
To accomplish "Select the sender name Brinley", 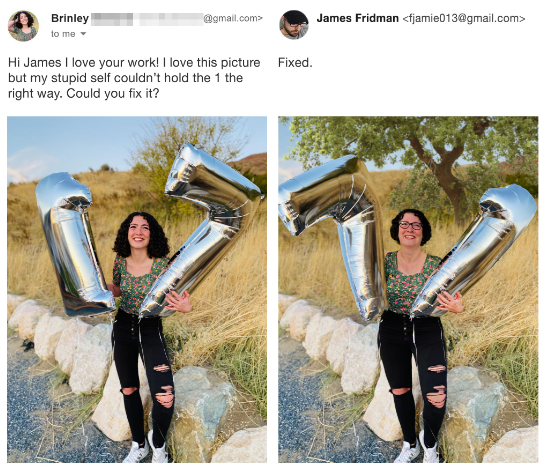I will point(70,18).
